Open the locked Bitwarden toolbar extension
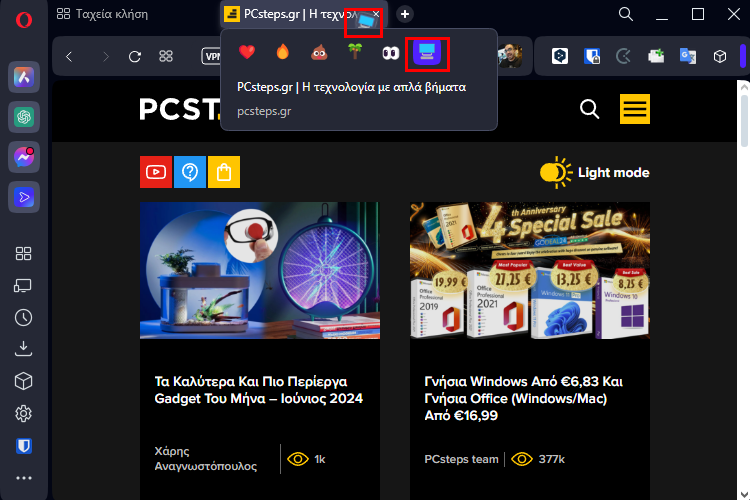Image resolution: width=750 pixels, height=500 pixels. coord(592,56)
